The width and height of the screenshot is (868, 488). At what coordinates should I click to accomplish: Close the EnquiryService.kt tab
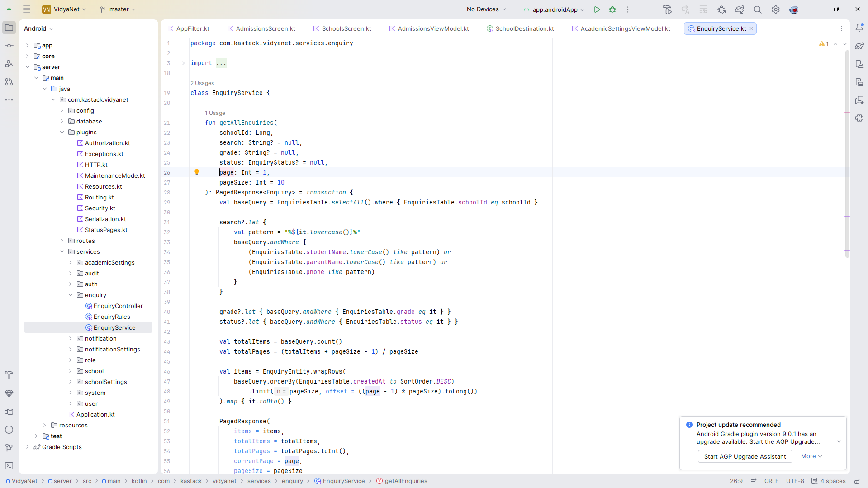tap(751, 28)
